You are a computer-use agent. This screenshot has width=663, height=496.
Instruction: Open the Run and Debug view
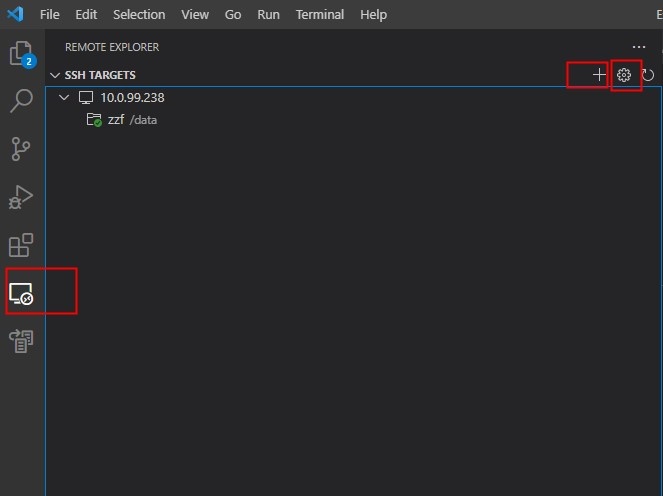(21, 197)
